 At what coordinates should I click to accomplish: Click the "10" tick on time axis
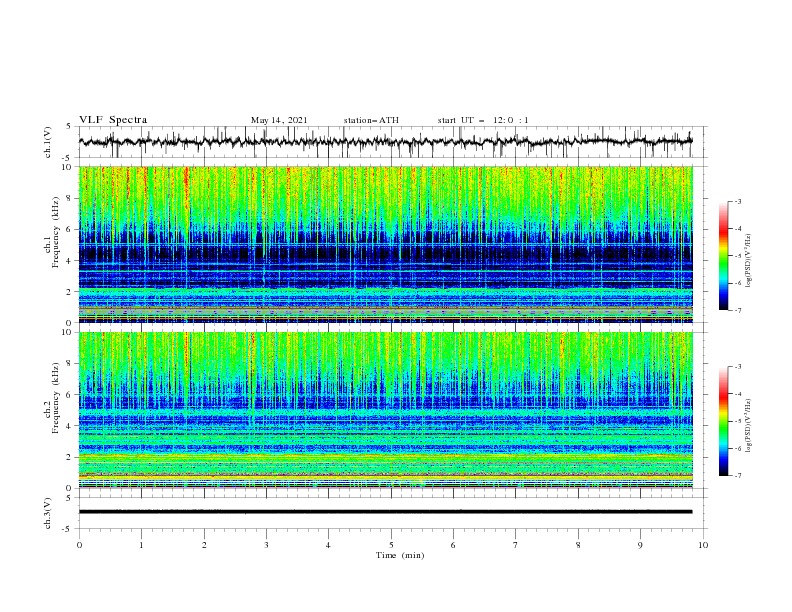point(703,545)
